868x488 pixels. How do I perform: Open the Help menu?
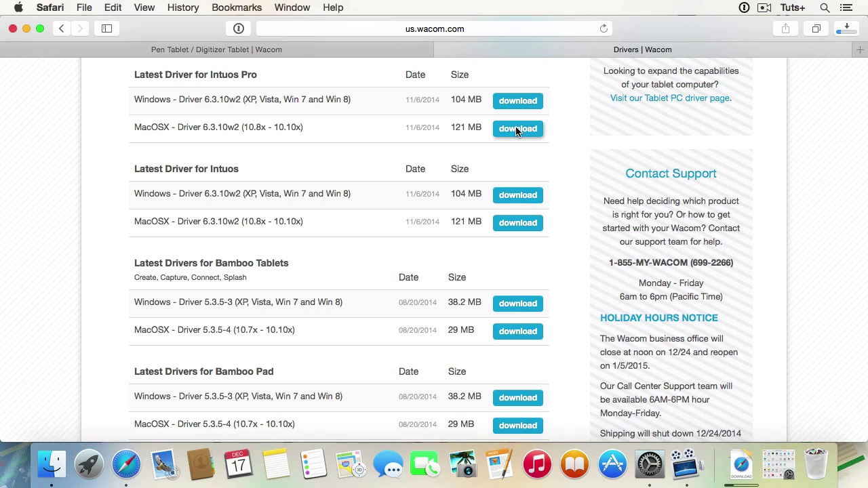coord(333,7)
